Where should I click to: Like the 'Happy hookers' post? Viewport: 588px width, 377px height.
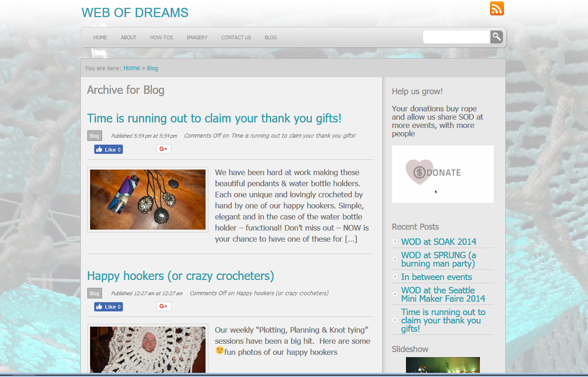(x=109, y=307)
